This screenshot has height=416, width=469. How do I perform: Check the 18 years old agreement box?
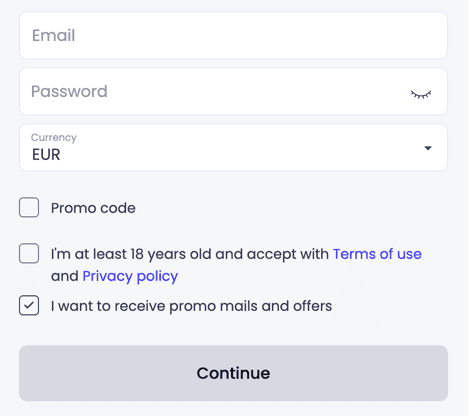click(x=29, y=253)
